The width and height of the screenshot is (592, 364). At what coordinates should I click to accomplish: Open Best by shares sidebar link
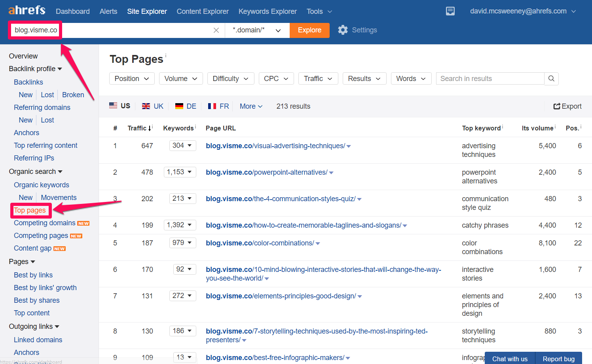click(37, 300)
